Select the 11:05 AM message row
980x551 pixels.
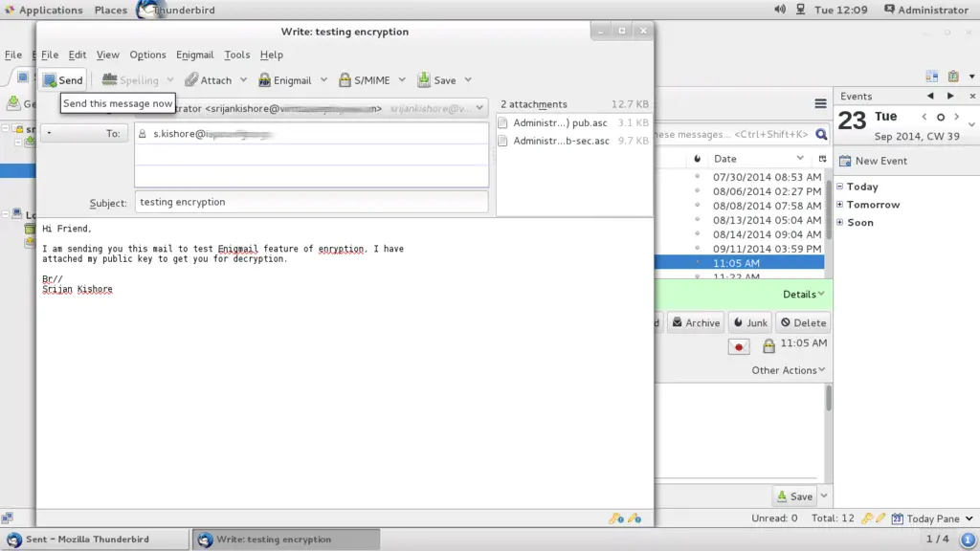pyautogui.click(x=740, y=263)
